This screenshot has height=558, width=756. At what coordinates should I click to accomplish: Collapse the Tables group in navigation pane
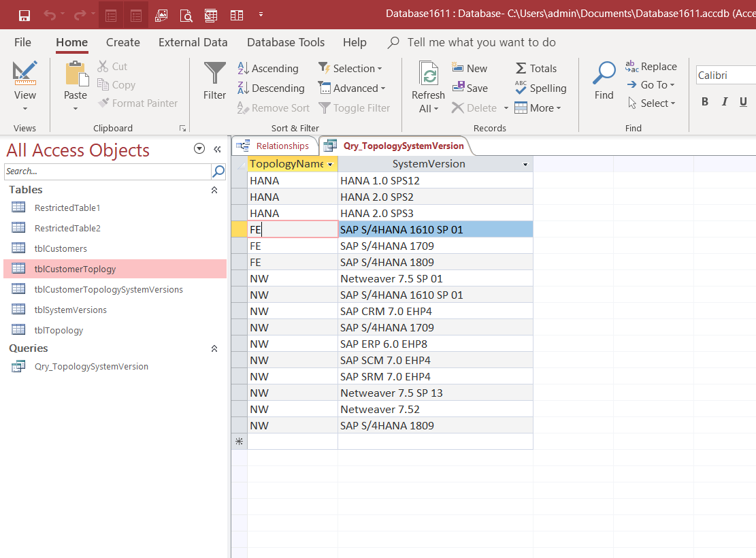(214, 191)
